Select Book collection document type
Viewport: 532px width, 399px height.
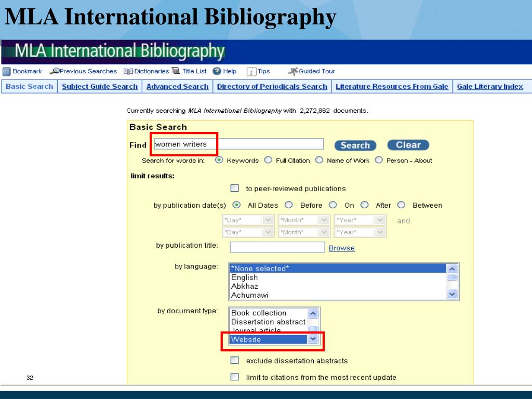(x=269, y=313)
